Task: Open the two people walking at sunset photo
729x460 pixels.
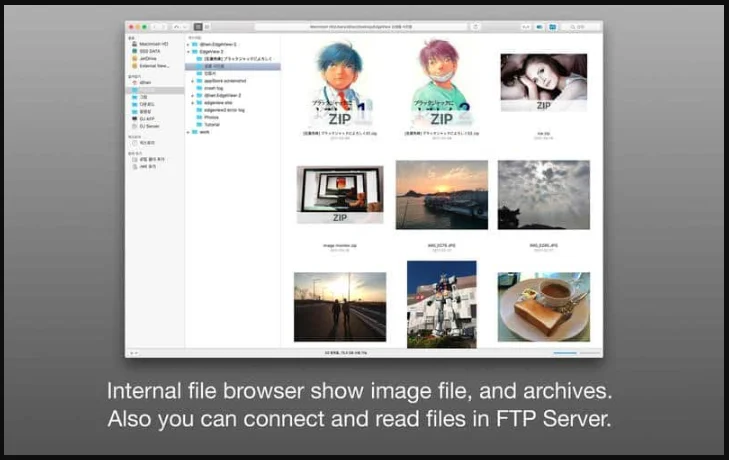Action: pos(340,307)
